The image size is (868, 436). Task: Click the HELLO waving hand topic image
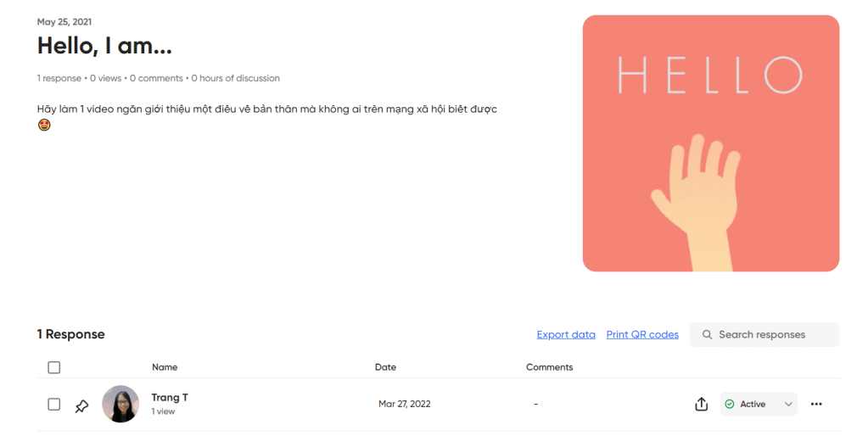point(710,143)
